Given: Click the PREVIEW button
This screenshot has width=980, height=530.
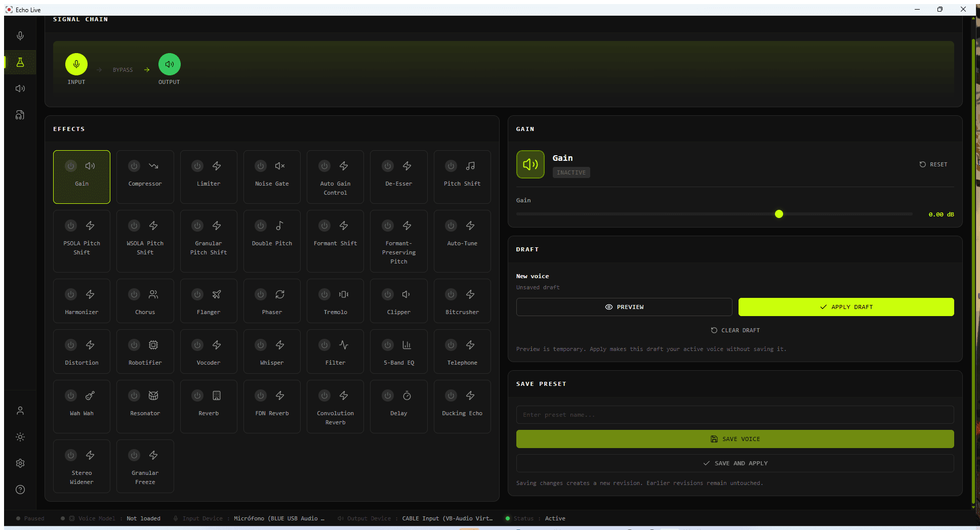Looking at the screenshot, I should click(x=624, y=307).
